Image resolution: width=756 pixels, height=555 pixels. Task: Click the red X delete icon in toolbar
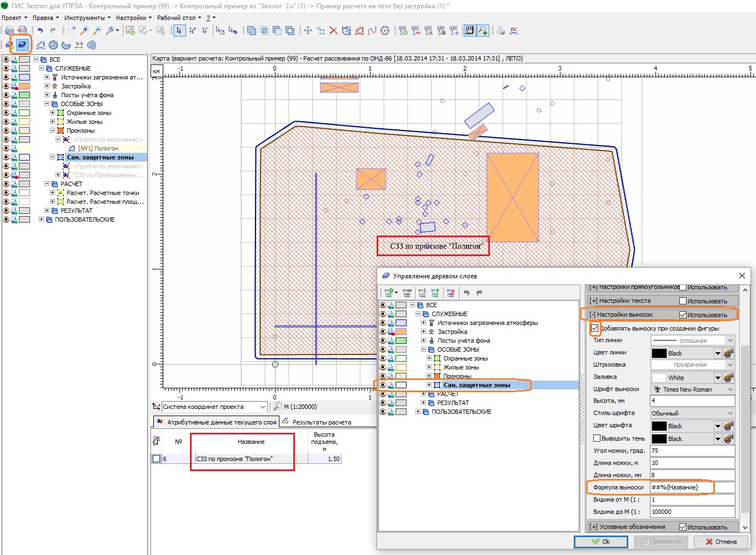tap(333, 31)
